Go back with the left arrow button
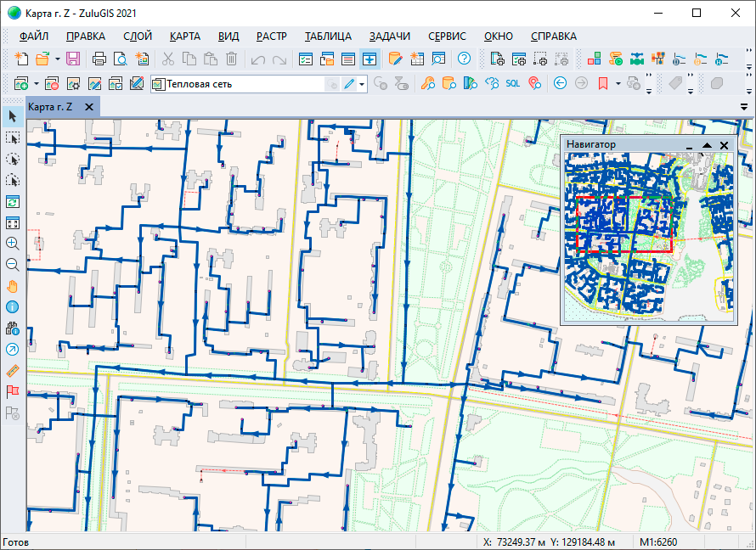Screen dimensions: 756x550 click(x=560, y=83)
